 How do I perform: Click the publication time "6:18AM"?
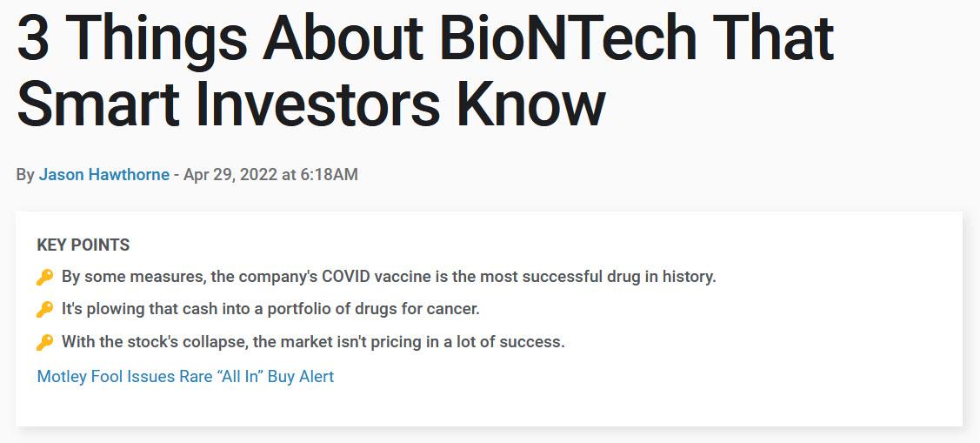(x=329, y=175)
